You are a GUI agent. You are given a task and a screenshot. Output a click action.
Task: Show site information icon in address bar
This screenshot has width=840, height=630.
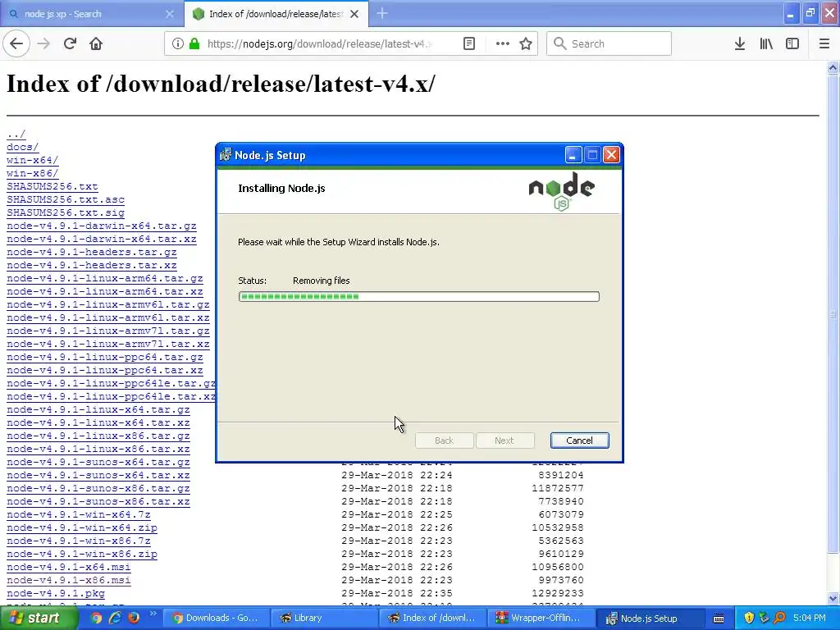tap(178, 43)
